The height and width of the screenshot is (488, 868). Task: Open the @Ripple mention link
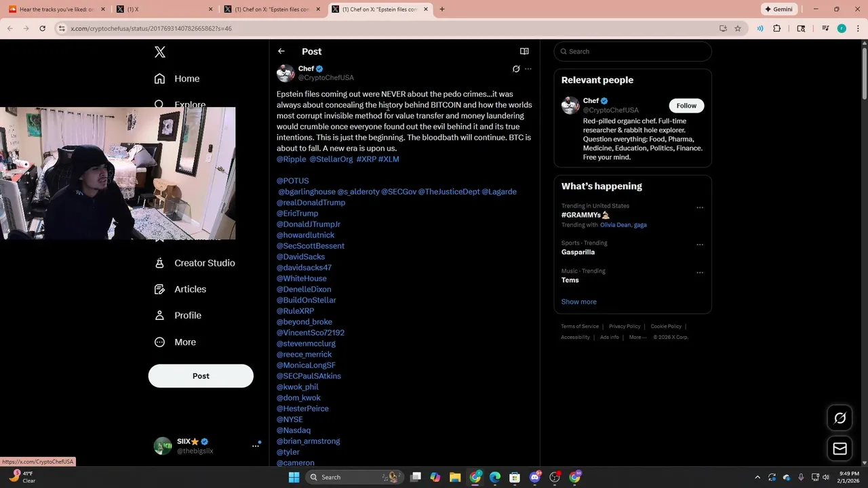click(292, 159)
